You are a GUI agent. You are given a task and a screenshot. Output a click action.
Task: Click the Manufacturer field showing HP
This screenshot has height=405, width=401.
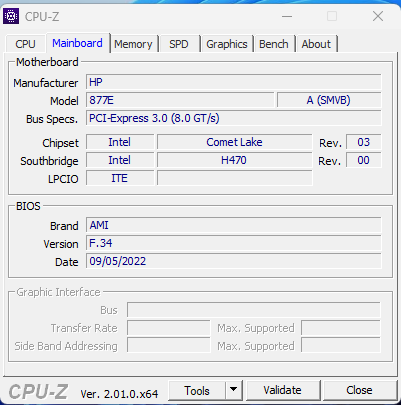pos(234,82)
